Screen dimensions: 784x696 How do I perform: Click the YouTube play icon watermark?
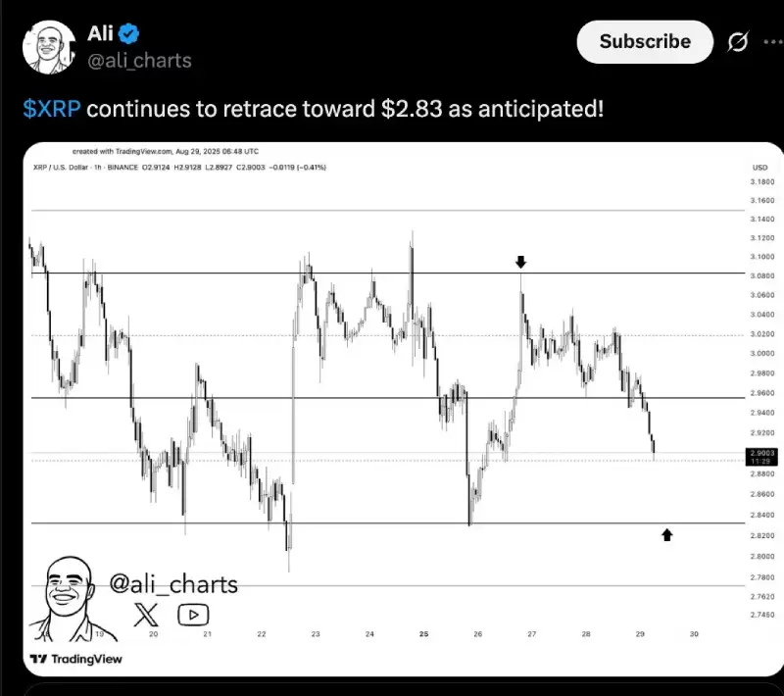(x=193, y=615)
